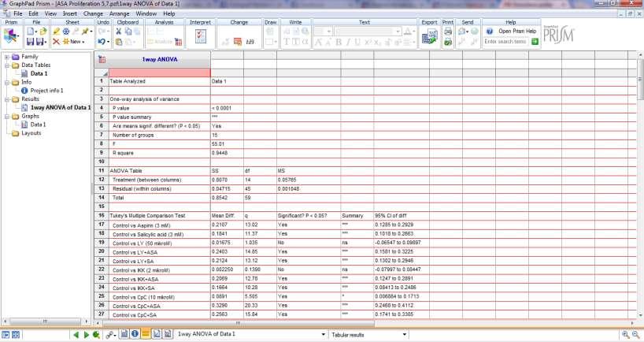This screenshot has height=342, width=644.
Task: Zoom in with the magnifier plus icon
Action: pyautogui.click(x=626, y=335)
